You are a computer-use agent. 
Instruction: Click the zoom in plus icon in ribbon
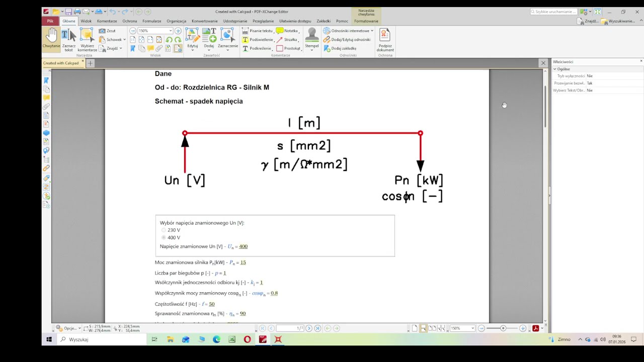(x=178, y=31)
